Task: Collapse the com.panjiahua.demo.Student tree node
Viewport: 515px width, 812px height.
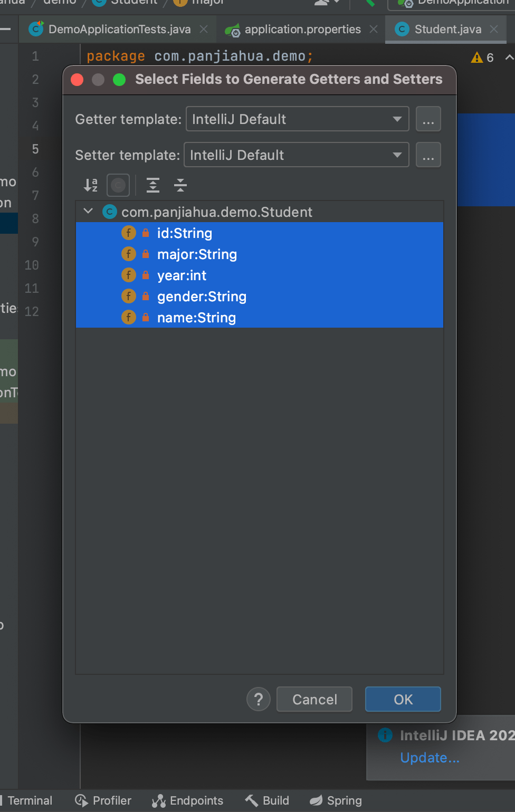Action: [89, 212]
